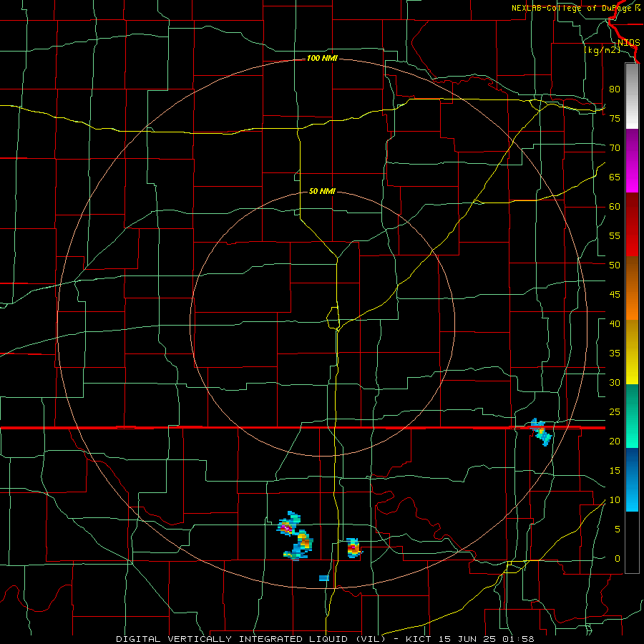Click the 65 value on color scale
Viewport: 644px width, 644px height.
click(x=615, y=177)
